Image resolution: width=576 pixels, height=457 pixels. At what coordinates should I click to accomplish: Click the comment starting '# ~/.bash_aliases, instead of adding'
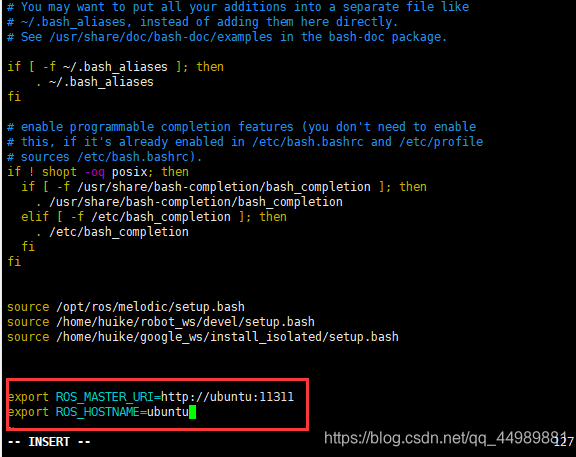[x=203, y=22]
